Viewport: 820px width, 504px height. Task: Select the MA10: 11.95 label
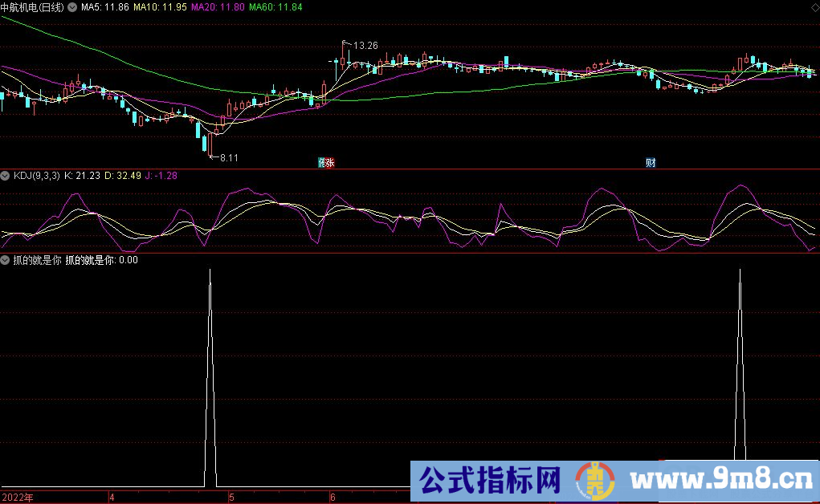pyautogui.click(x=160, y=7)
